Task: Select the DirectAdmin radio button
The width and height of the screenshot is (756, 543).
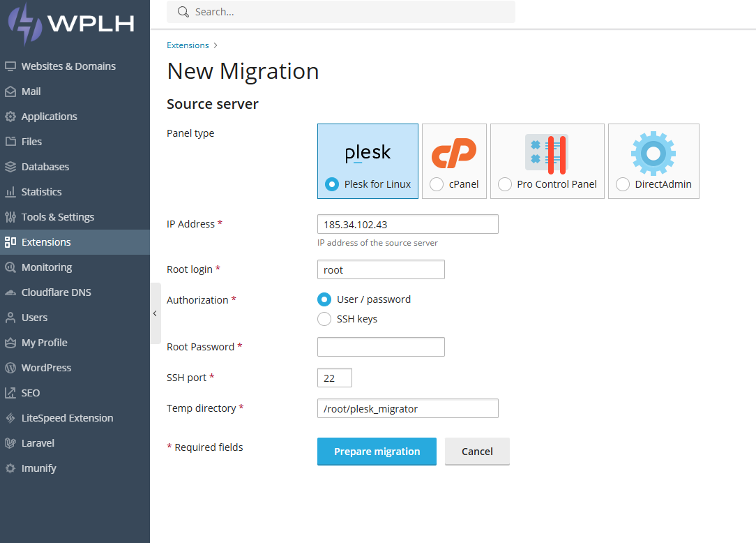Action: [x=623, y=184]
